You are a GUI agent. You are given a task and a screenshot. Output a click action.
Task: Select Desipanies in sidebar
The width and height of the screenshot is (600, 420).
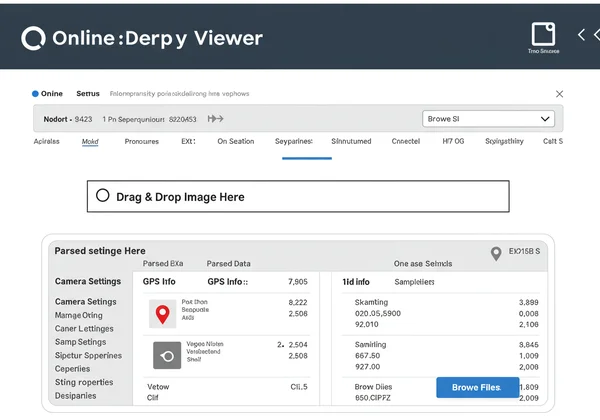click(x=75, y=396)
